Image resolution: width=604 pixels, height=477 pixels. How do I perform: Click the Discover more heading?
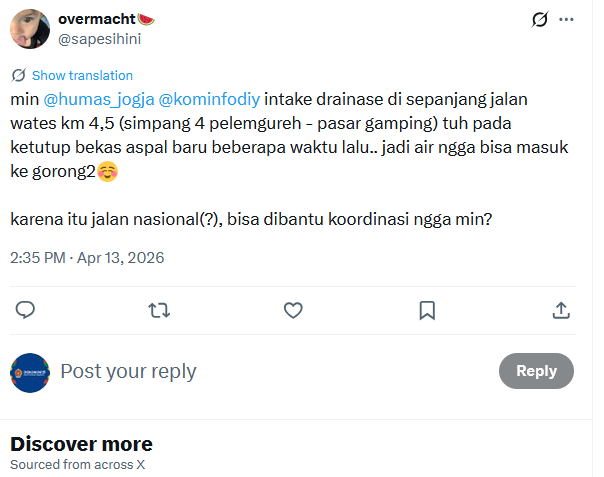point(81,444)
